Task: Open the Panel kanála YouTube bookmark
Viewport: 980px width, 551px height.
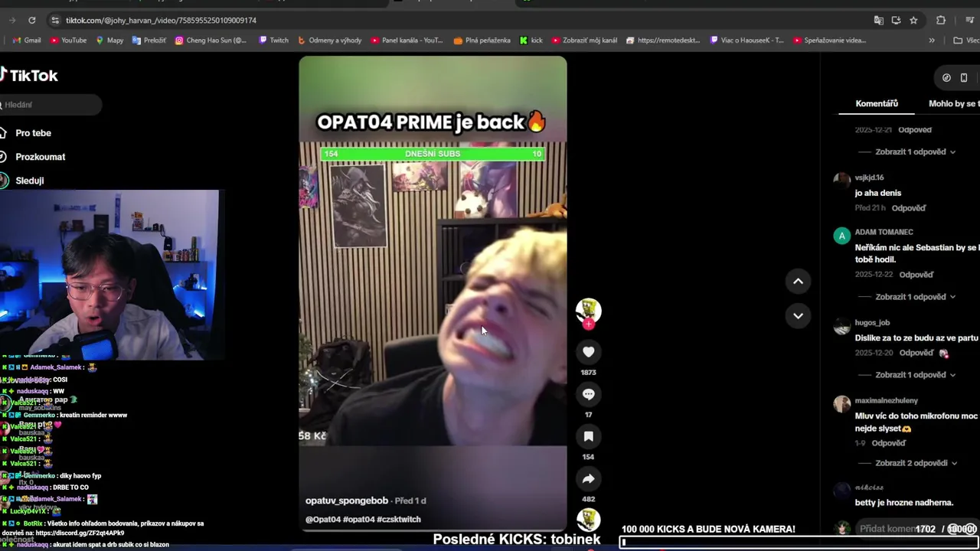Action: pyautogui.click(x=407, y=40)
